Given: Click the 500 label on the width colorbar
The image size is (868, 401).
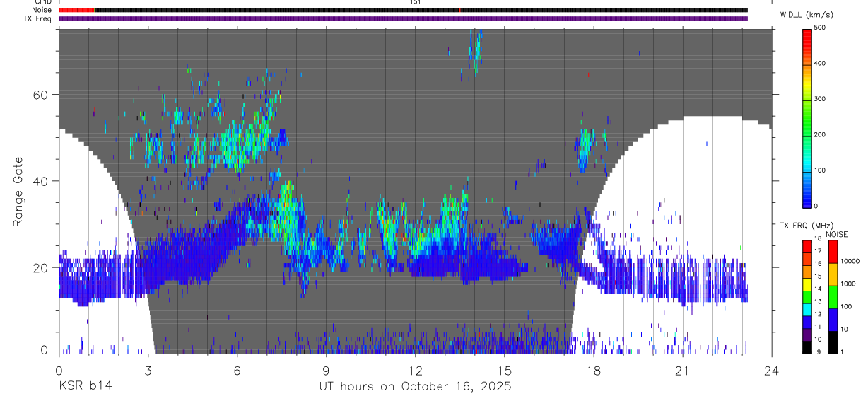Looking at the screenshot, I should coord(821,28).
